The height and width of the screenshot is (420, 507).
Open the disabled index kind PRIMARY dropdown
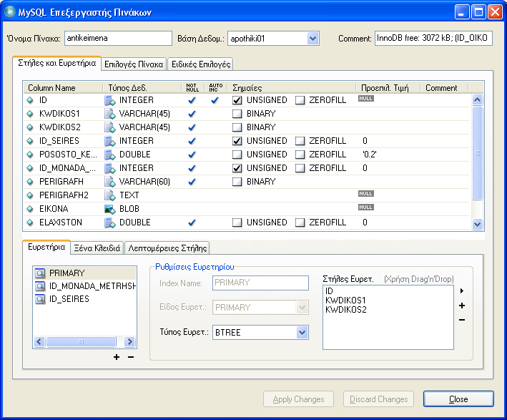point(302,308)
